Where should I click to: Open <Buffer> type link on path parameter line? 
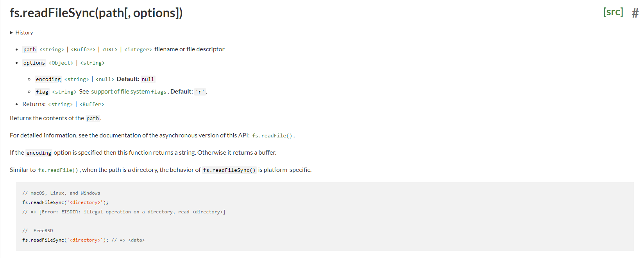coord(83,50)
